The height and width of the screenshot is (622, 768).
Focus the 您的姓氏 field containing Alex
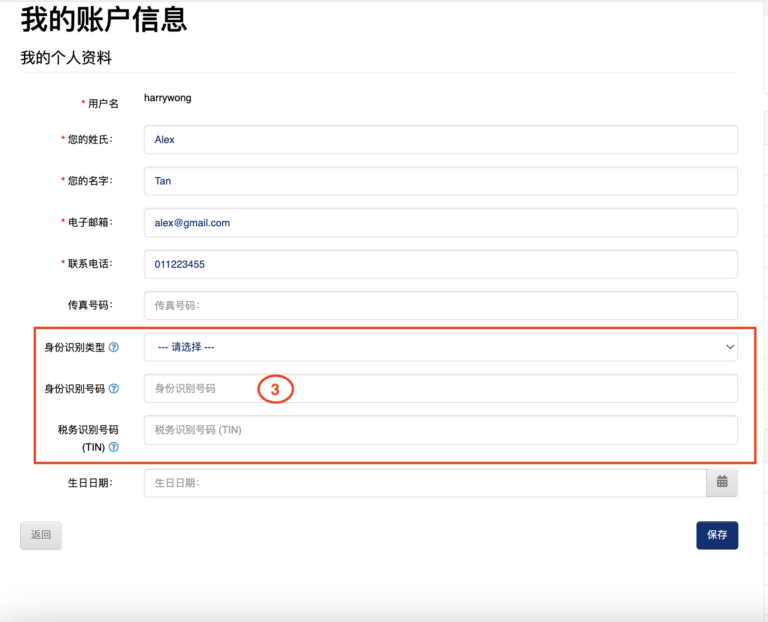tap(441, 140)
